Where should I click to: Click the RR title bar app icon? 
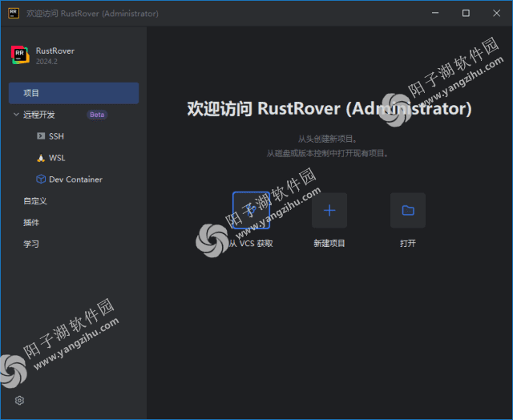pyautogui.click(x=14, y=14)
